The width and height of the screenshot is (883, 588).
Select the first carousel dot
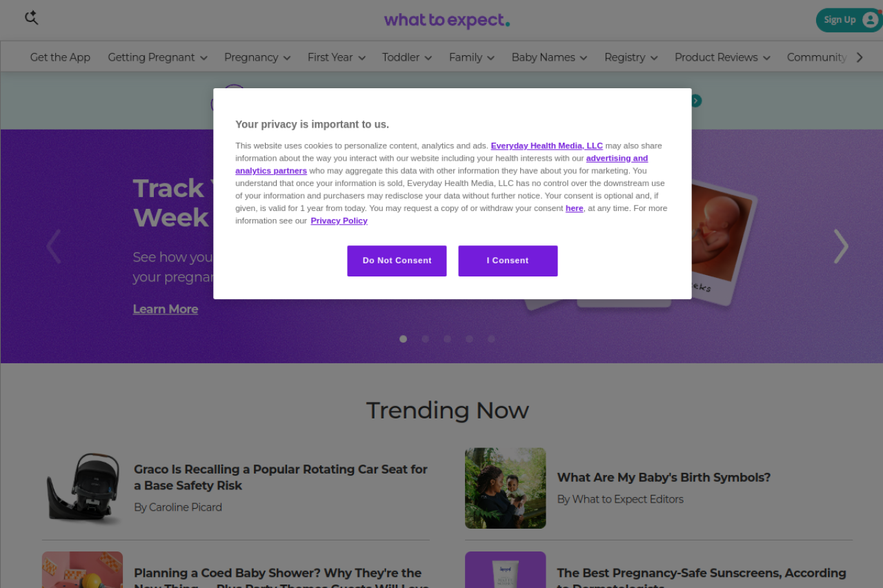pyautogui.click(x=404, y=339)
